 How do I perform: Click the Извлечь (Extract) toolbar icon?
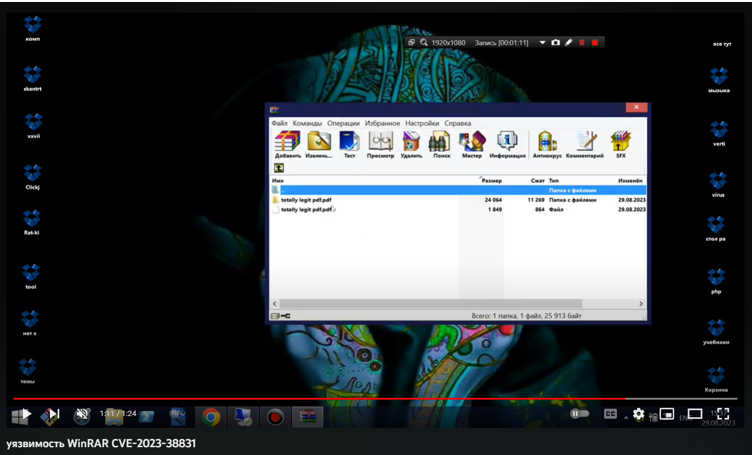319,144
